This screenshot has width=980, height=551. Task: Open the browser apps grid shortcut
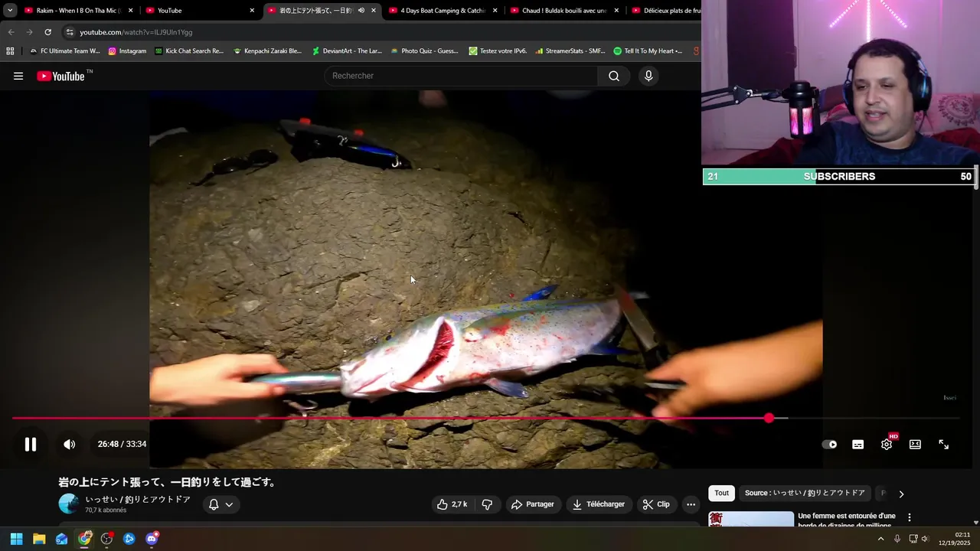[x=10, y=51]
